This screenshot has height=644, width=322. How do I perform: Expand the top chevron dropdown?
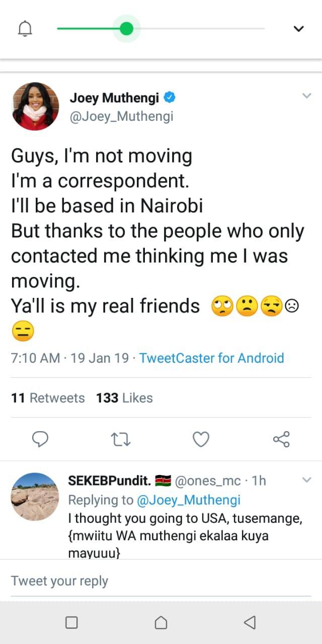(x=298, y=29)
